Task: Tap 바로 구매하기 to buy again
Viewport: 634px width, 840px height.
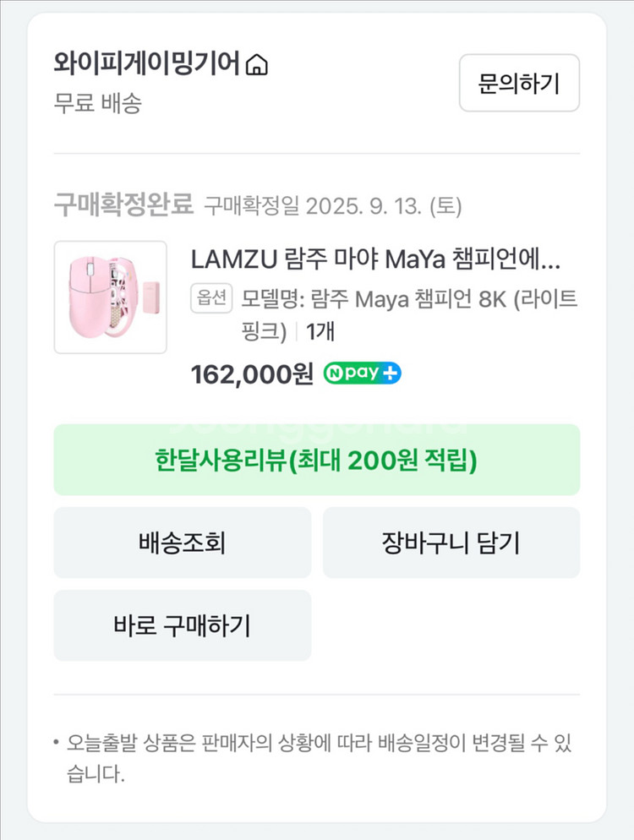Action: point(183,625)
